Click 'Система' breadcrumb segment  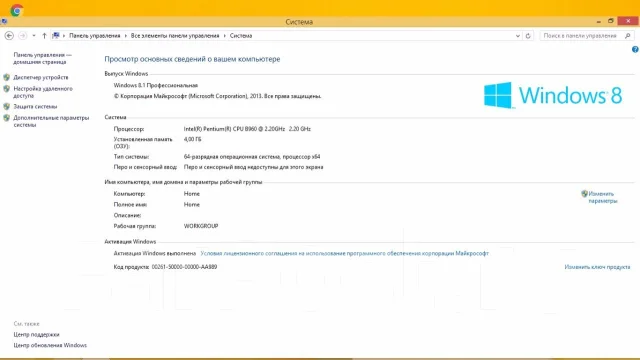241,36
